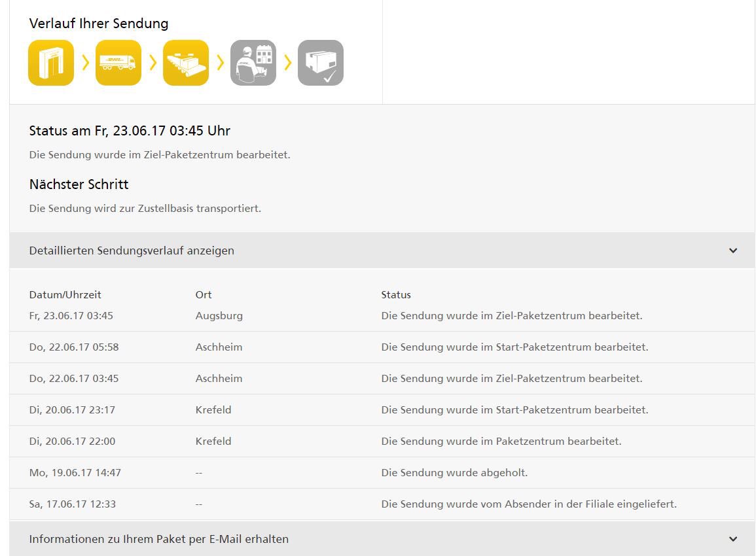This screenshot has width=756, height=556.
Task: Open 'Detaillierten Sendungsverlauf anzeigen' link
Action: pyautogui.click(x=132, y=250)
